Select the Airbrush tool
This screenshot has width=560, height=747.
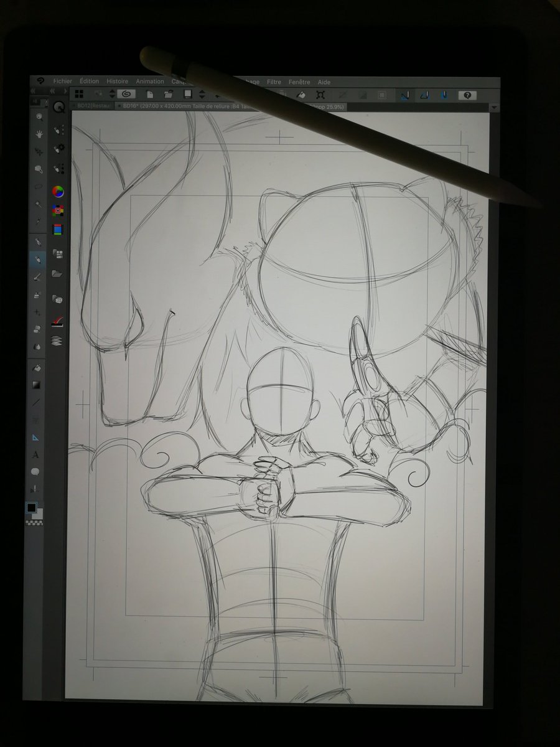(39, 294)
